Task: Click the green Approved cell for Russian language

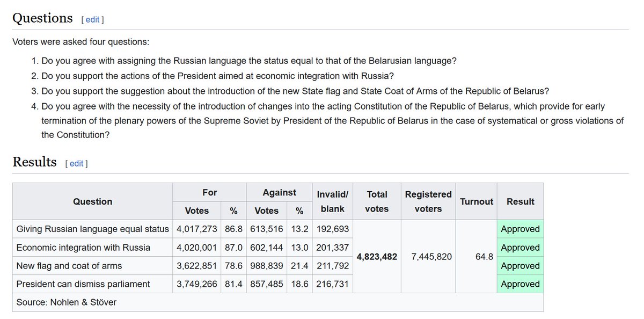Action: [x=520, y=229]
